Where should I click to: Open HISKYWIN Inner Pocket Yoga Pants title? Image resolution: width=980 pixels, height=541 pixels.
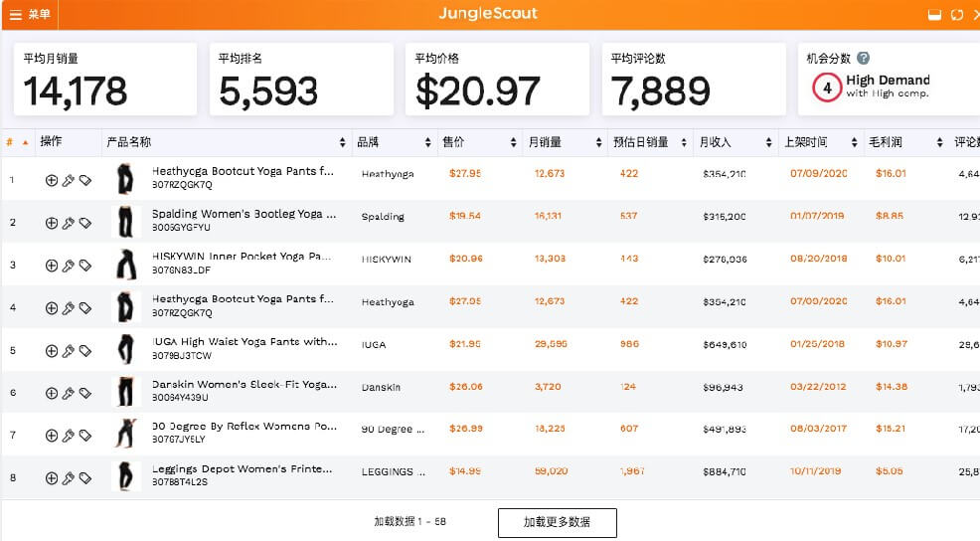(242, 256)
